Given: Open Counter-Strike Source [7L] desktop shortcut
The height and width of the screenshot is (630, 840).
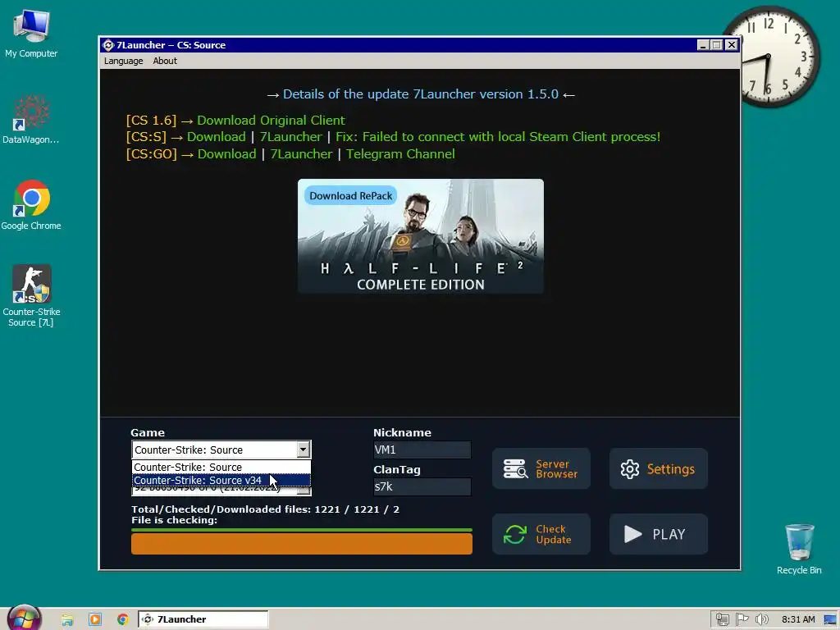Looking at the screenshot, I should point(31,295).
